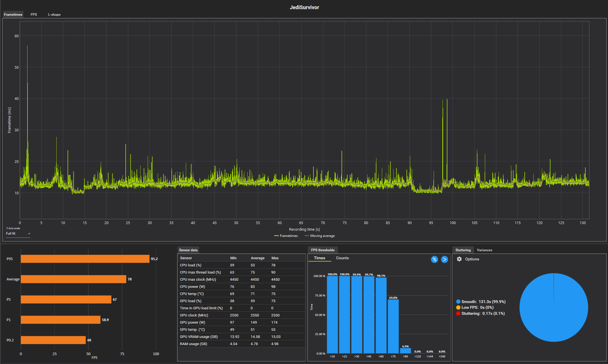Select the GPU load (%) row
Image resolution: width=608 pixels, height=364 pixels.
pos(241,301)
